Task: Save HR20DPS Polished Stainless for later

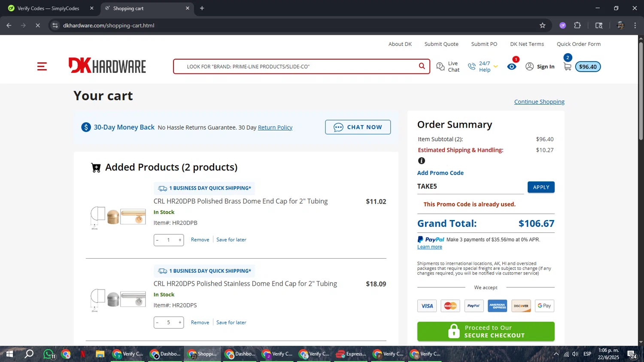Action: (231, 323)
